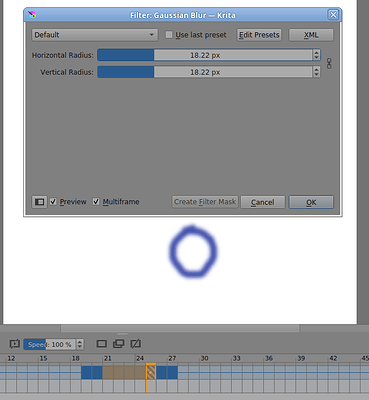Click the Horizontal Radius slider
Screen dimensions: 369x400
(x=205, y=55)
